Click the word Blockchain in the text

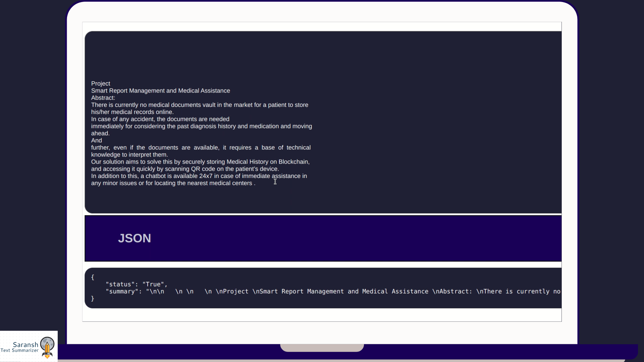coord(293,162)
